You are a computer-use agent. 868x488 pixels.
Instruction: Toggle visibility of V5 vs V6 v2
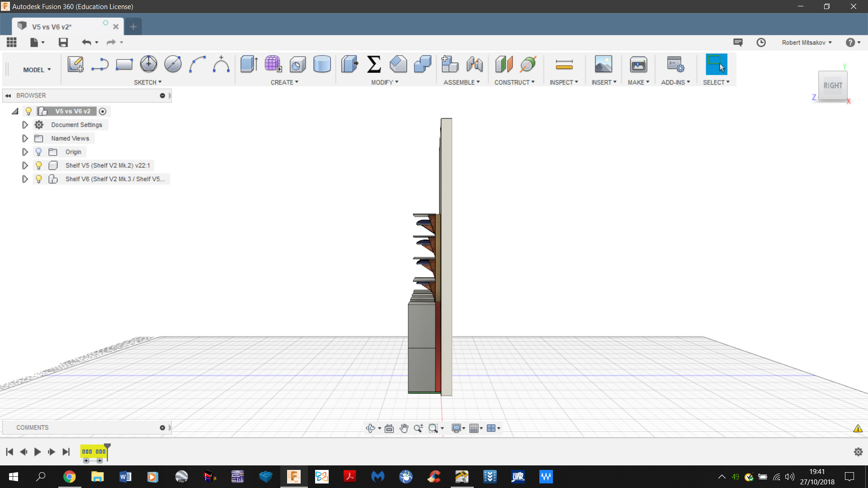[28, 111]
